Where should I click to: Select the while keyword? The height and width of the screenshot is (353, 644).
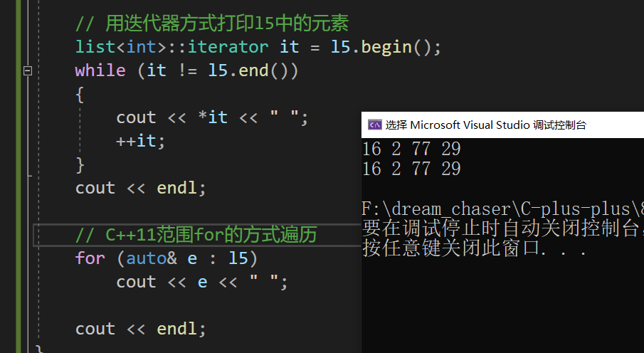click(x=100, y=70)
